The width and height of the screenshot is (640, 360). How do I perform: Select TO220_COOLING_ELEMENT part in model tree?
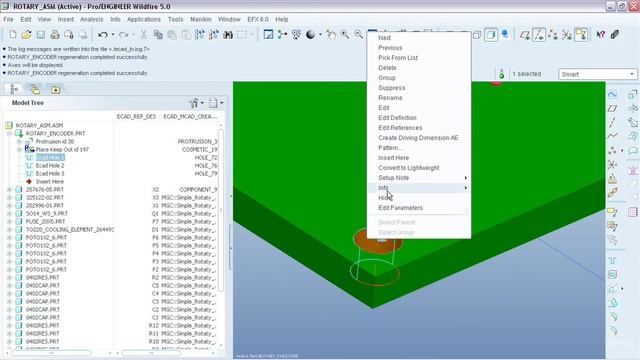point(69,229)
